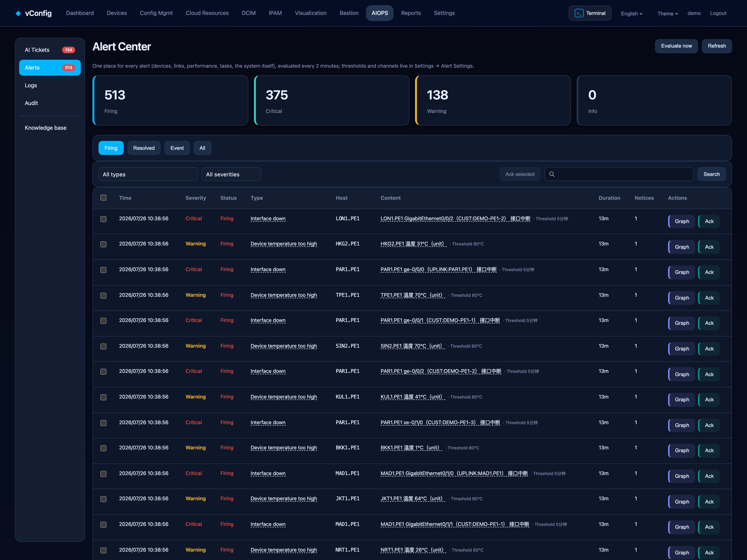Image resolution: width=747 pixels, height=560 pixels.
Task: Open the Reports menu
Action: click(411, 13)
